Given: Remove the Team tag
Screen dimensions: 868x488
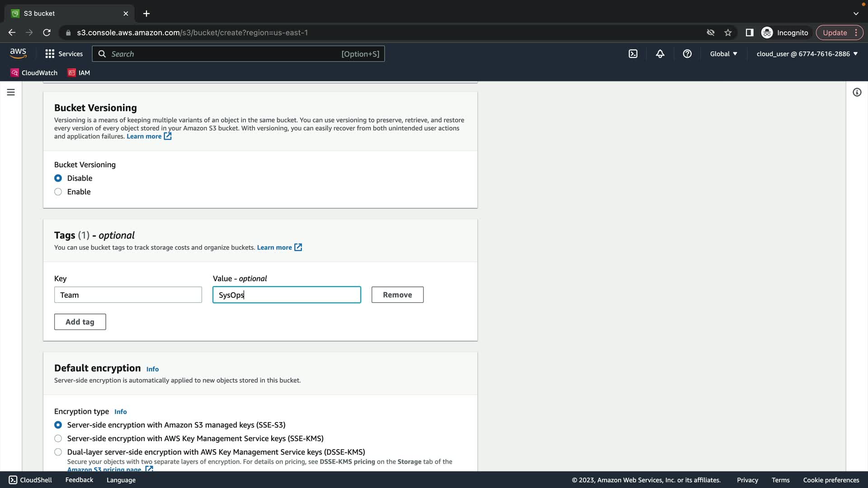Looking at the screenshot, I should tap(397, 295).
